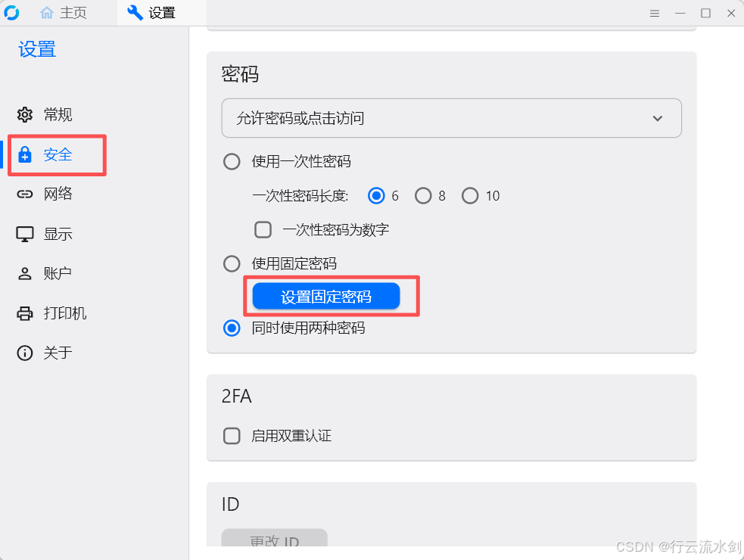Click the monitor icon for 显示
Image resolution: width=744 pixels, height=560 pixels.
point(25,234)
